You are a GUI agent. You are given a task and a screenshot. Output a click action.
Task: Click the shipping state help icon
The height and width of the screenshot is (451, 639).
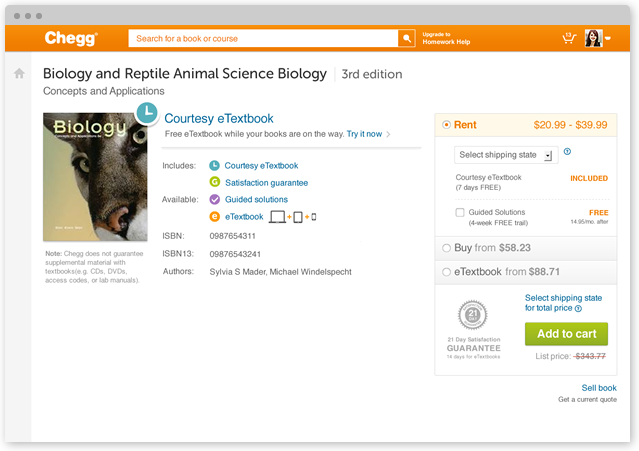tap(567, 152)
